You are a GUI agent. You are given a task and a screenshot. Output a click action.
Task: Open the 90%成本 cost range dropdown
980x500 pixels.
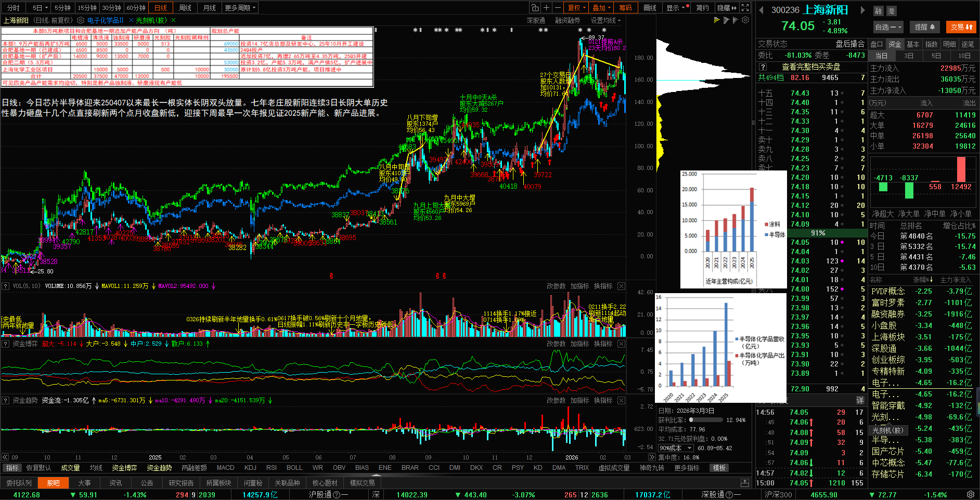(676, 448)
